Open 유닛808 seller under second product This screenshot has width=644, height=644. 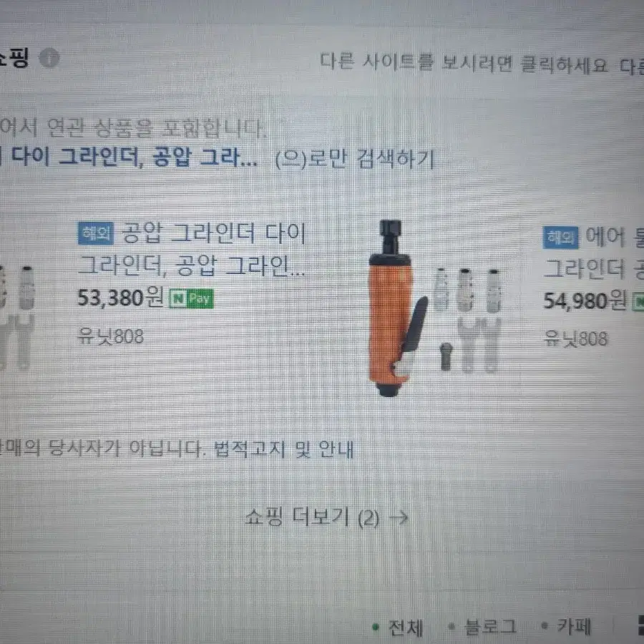pyautogui.click(x=575, y=339)
